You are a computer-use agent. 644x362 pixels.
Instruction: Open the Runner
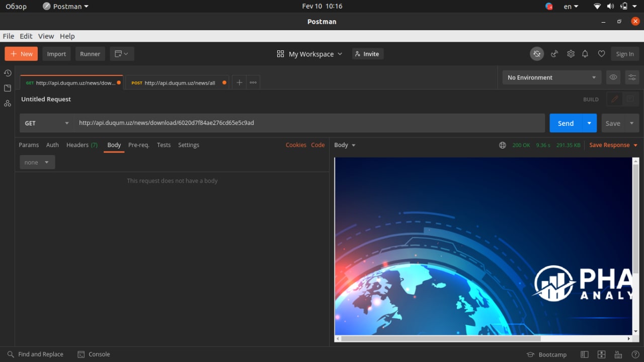[x=90, y=54]
